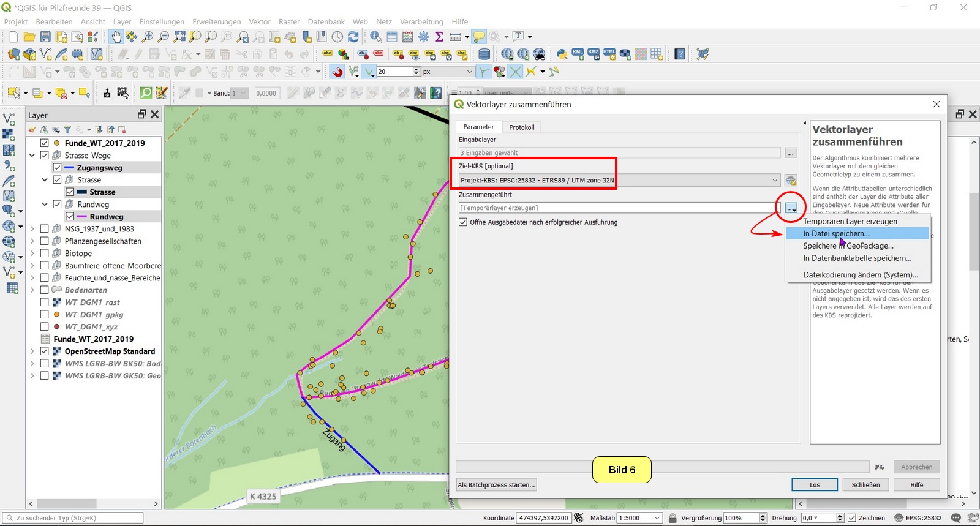The image size is (980, 526).
Task: Collapse the Strasse_Wege group
Action: 32,155
